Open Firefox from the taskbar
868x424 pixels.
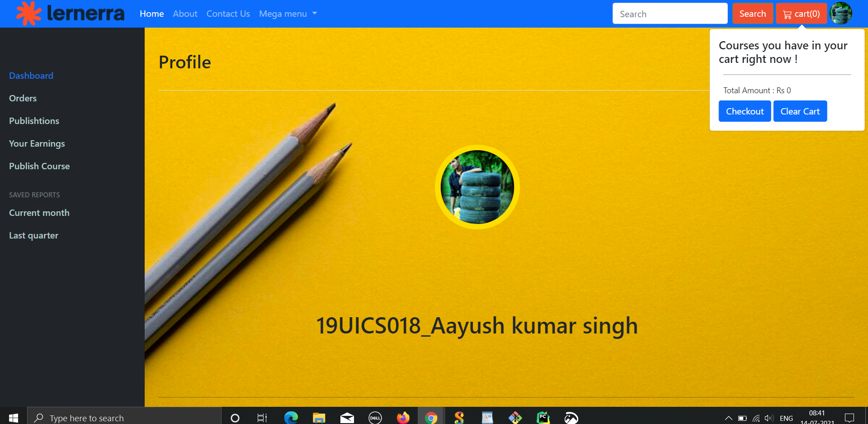coord(403,417)
